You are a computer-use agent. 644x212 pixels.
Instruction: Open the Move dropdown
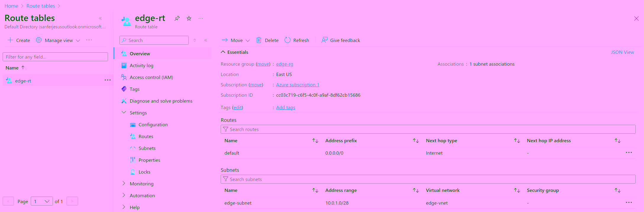click(236, 40)
